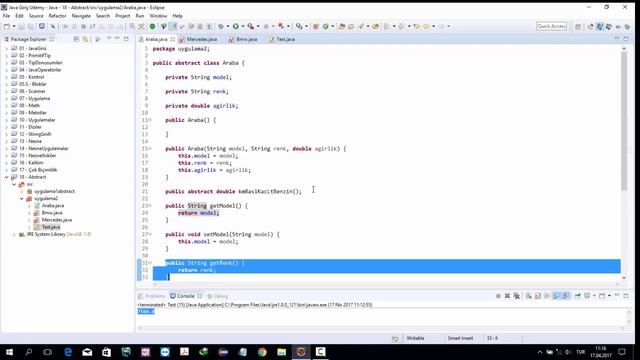Open the Navigate menu
640x360 pixels.
[81, 16]
